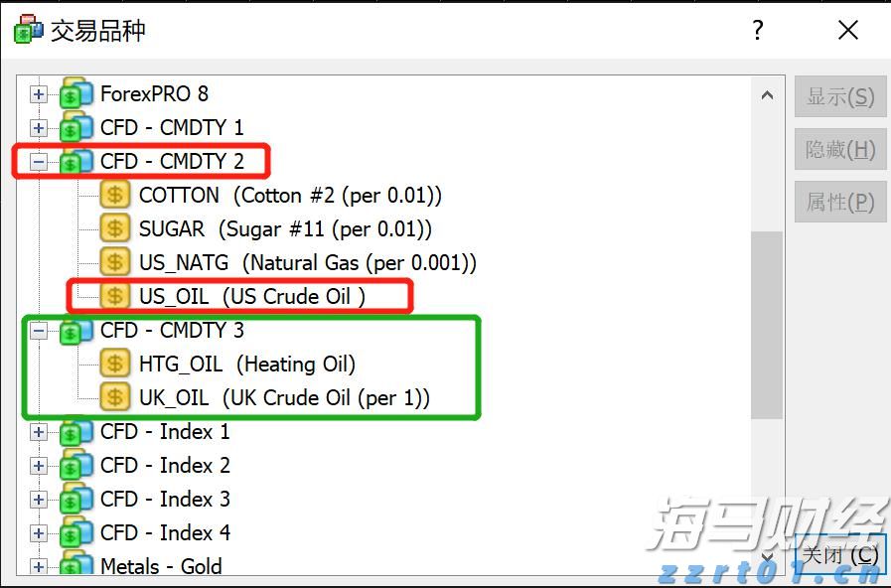
Task: Expand the CFD - Index 4 group
Action: pos(36,532)
